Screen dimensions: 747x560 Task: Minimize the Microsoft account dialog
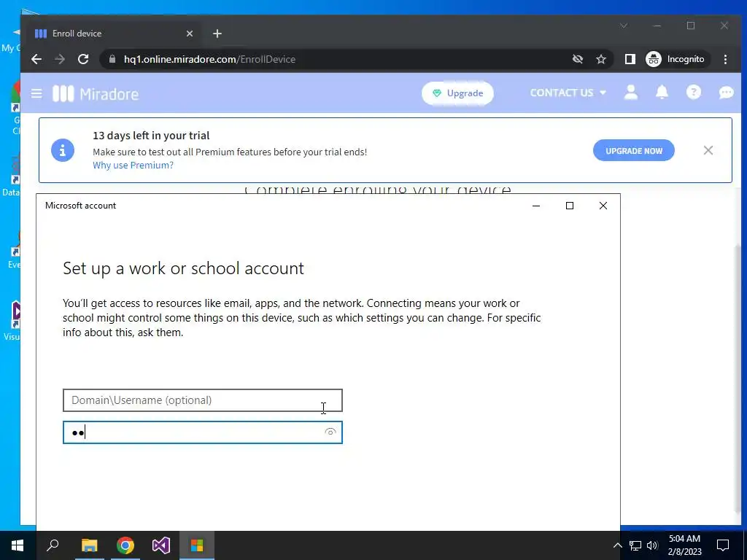(536, 206)
